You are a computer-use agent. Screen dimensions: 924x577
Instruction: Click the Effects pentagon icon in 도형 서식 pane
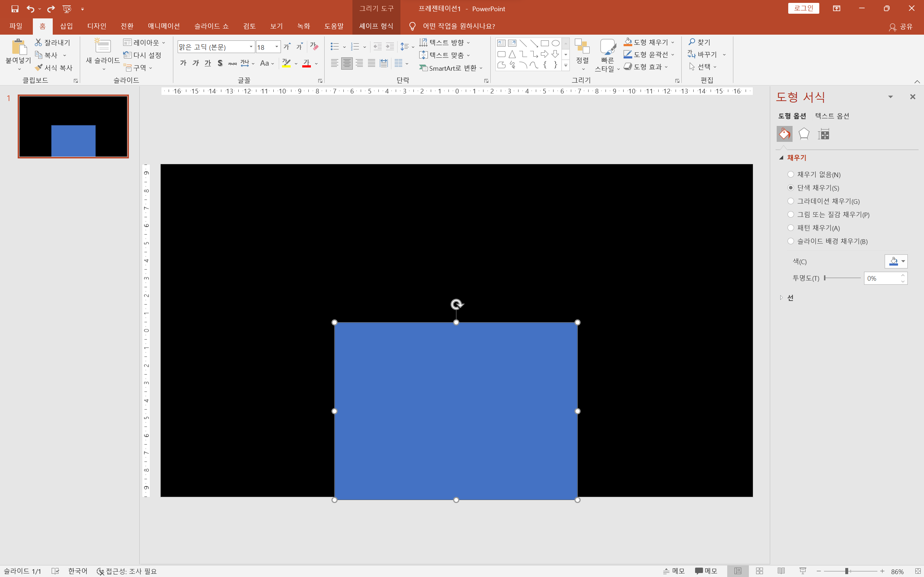click(804, 134)
